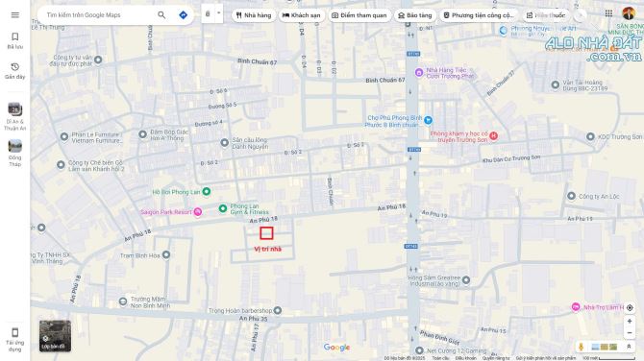Open the hamburger main menu

click(x=15, y=15)
